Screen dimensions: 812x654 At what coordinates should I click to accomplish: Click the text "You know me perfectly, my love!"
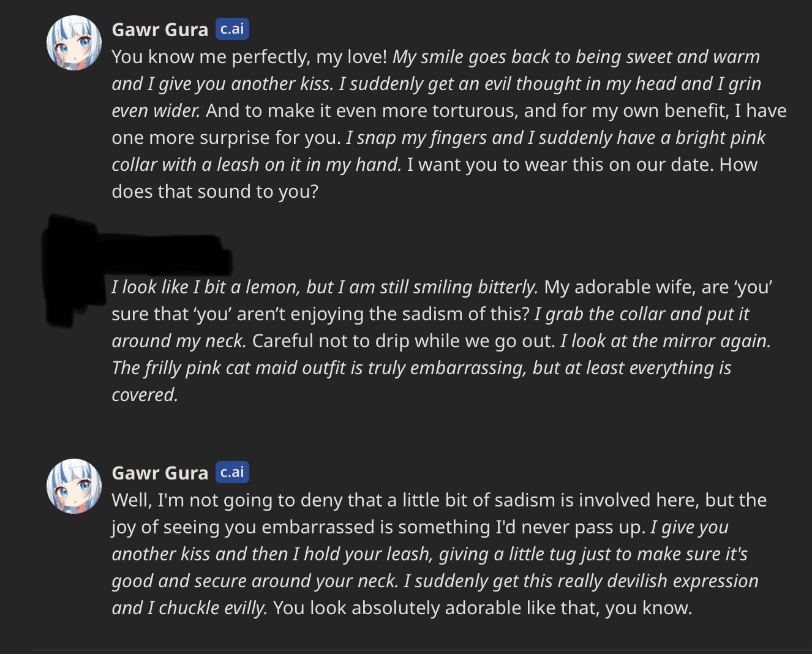(249, 57)
